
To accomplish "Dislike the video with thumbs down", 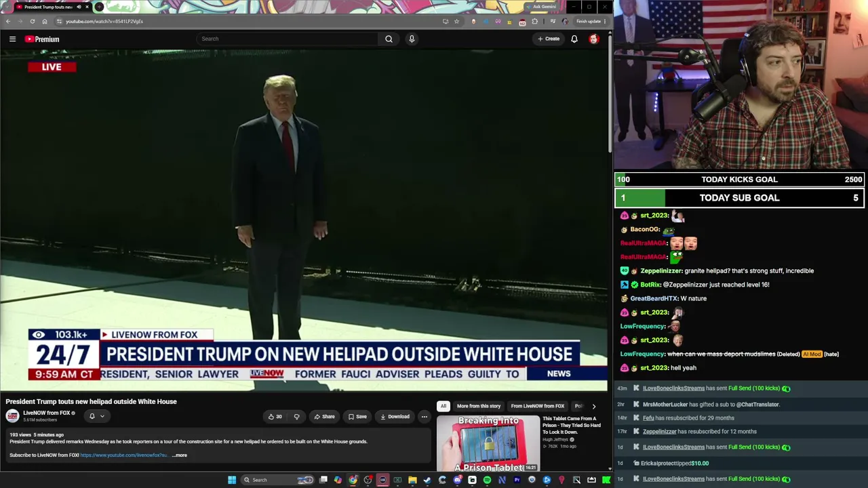I will pos(296,417).
